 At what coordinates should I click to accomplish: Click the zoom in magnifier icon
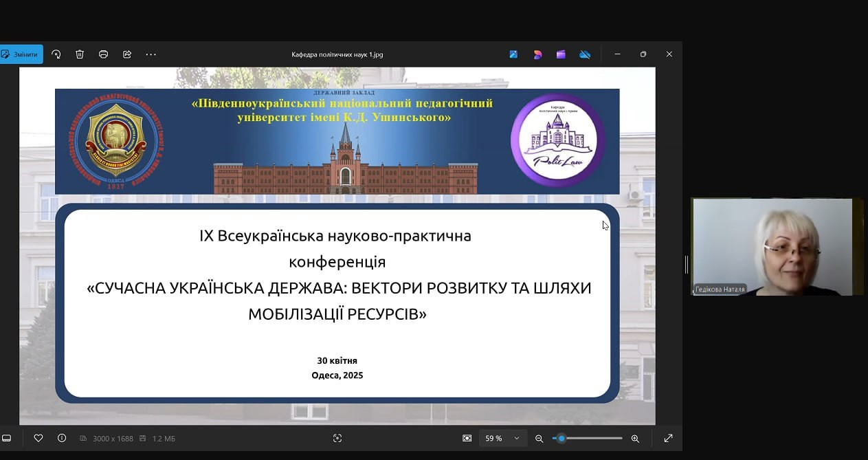coord(635,438)
